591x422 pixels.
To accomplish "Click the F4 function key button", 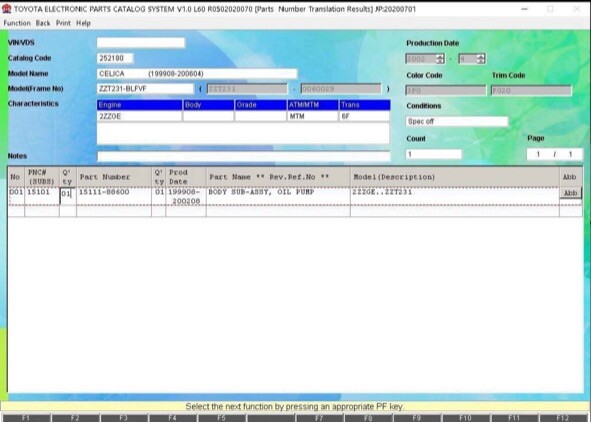I will tap(173, 418).
